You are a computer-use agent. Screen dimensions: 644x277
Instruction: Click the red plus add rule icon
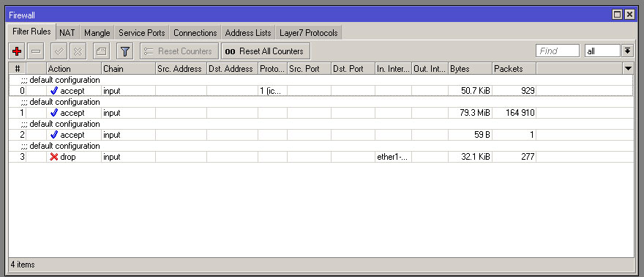coord(16,51)
